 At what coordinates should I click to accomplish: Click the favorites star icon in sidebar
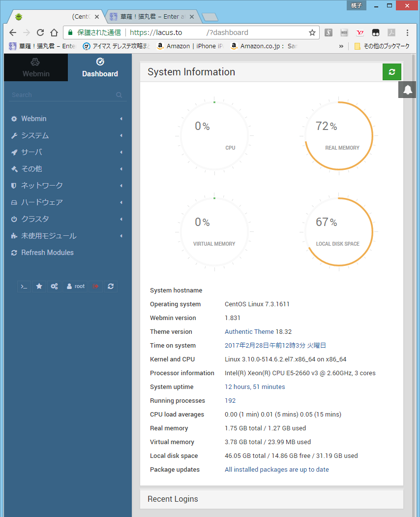pyautogui.click(x=39, y=287)
